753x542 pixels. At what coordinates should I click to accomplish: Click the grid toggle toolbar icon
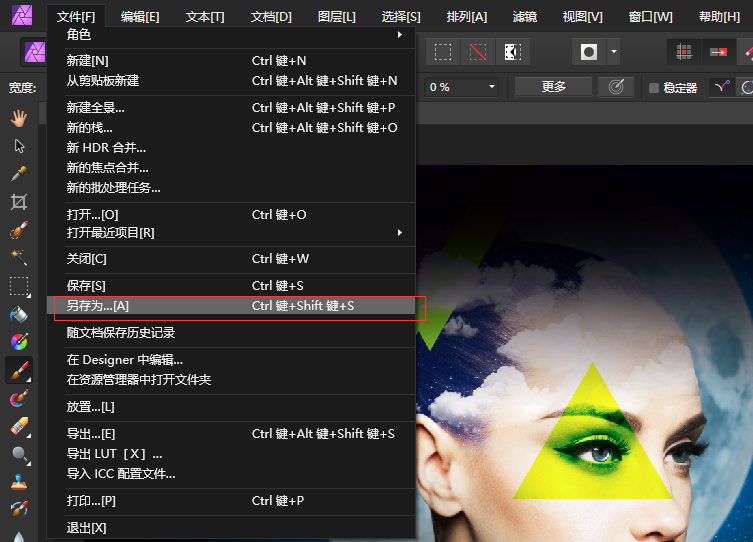(x=684, y=52)
